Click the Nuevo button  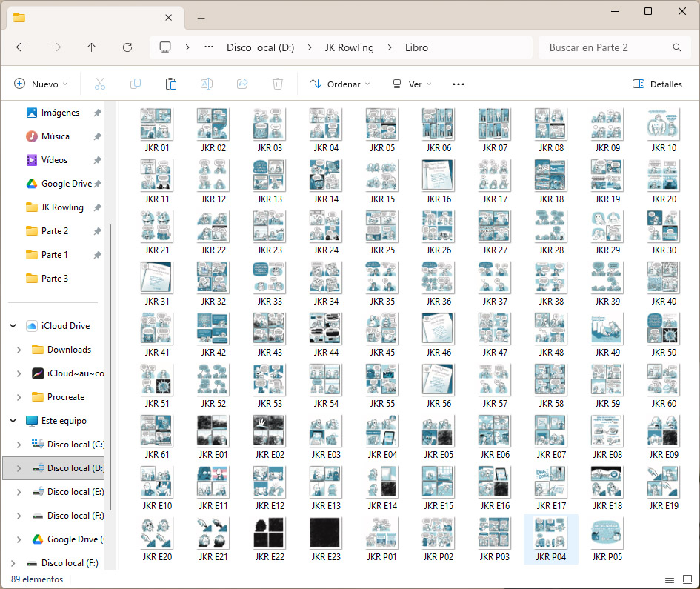pyautogui.click(x=41, y=84)
